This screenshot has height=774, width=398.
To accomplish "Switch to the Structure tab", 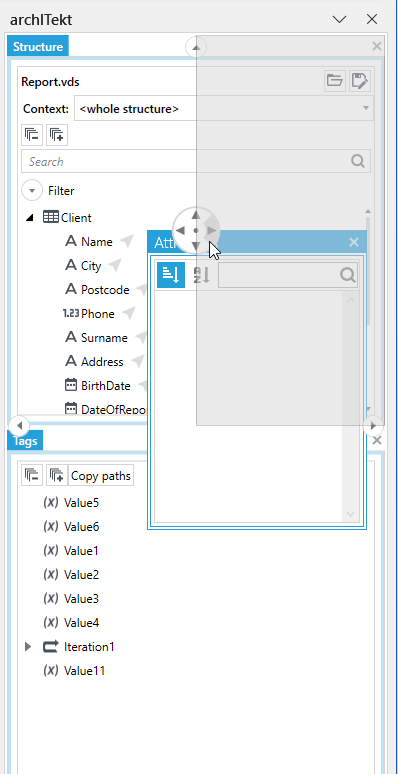I will [x=38, y=47].
